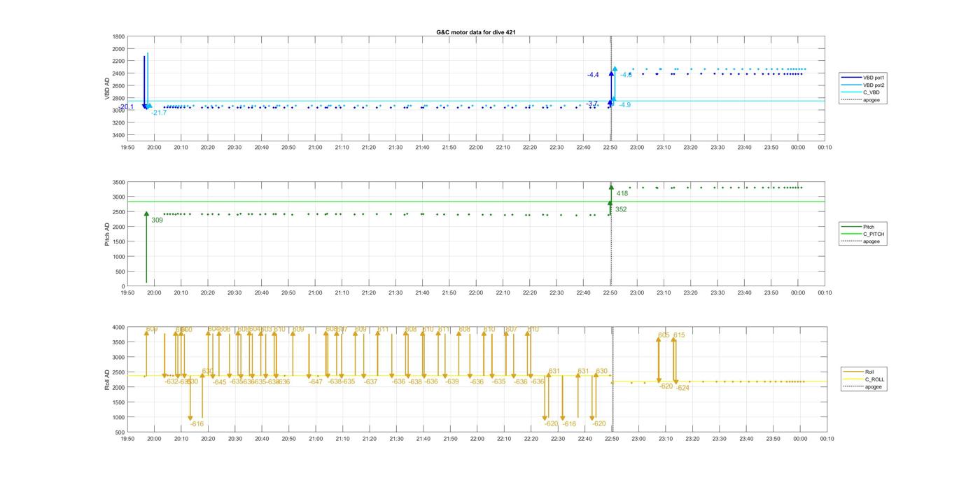Select "apogee" in the VBD legend
Viewport: 980px width, 485px height.
(x=861, y=100)
